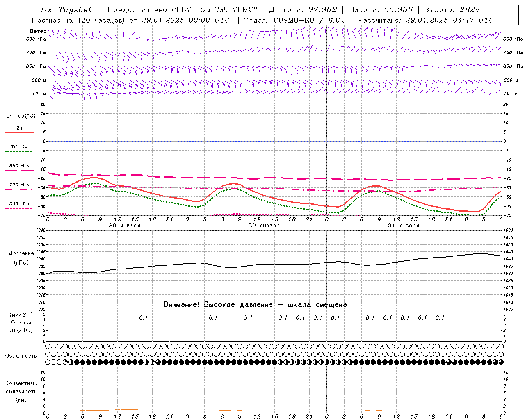525x420 pixels.
Task: Click the Прогноз на 120 часа(ов) text
Action: pos(79,20)
